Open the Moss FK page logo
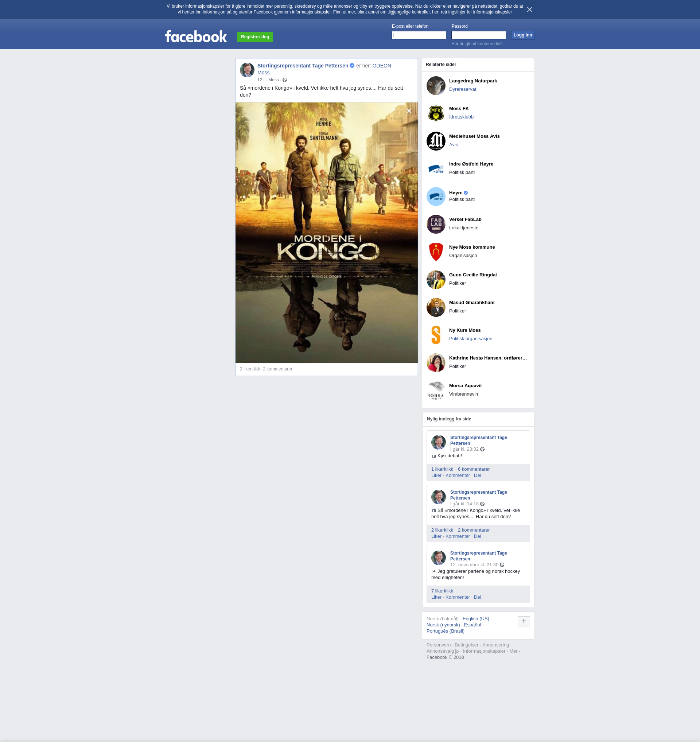 pyautogui.click(x=435, y=113)
